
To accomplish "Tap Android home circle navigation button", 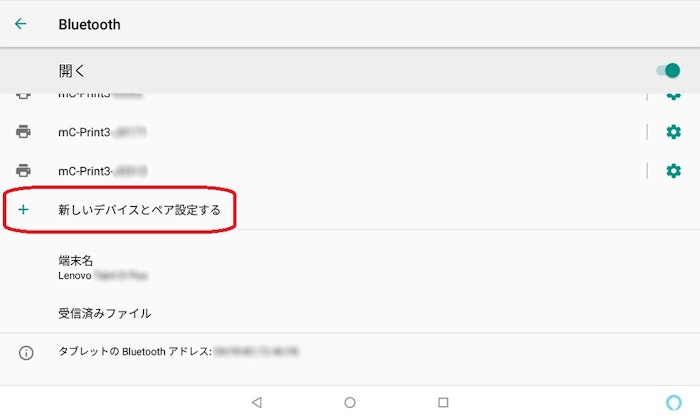I will pyautogui.click(x=350, y=402).
